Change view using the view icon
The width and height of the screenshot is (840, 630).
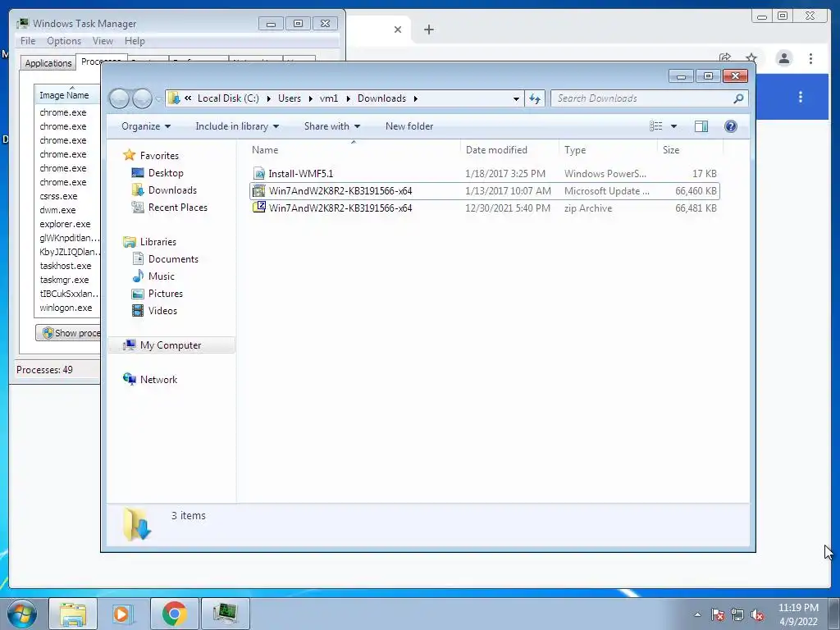[655, 126]
